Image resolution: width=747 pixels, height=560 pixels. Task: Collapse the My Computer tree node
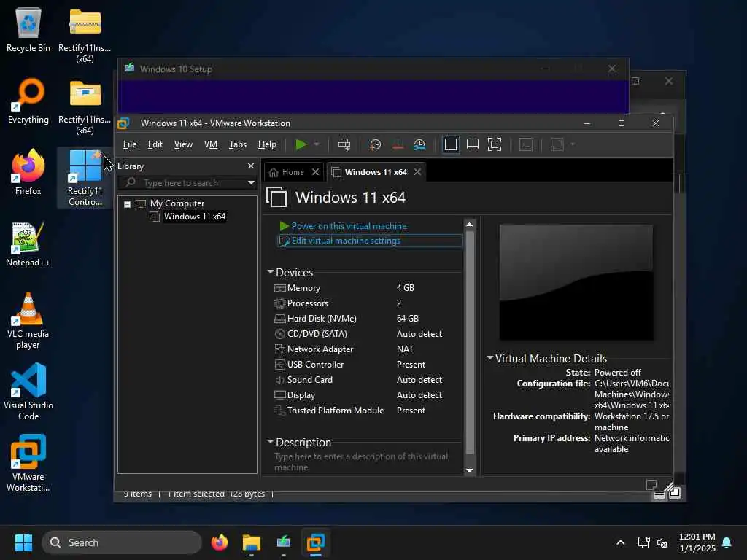click(x=127, y=204)
